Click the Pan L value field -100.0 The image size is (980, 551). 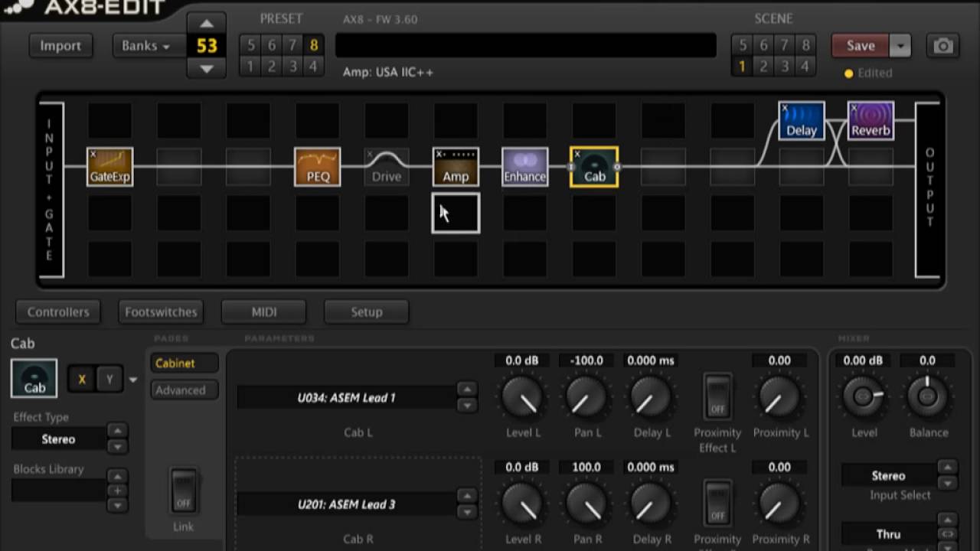tap(587, 360)
